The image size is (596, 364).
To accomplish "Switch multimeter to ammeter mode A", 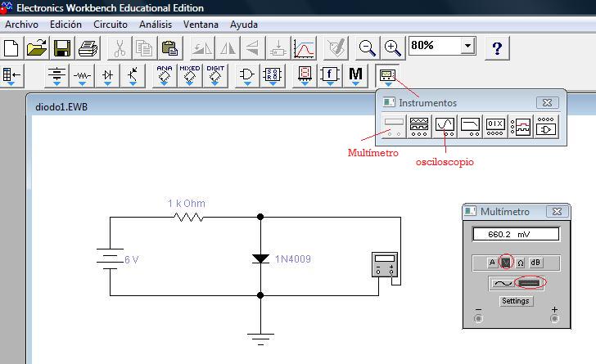I will coord(492,263).
